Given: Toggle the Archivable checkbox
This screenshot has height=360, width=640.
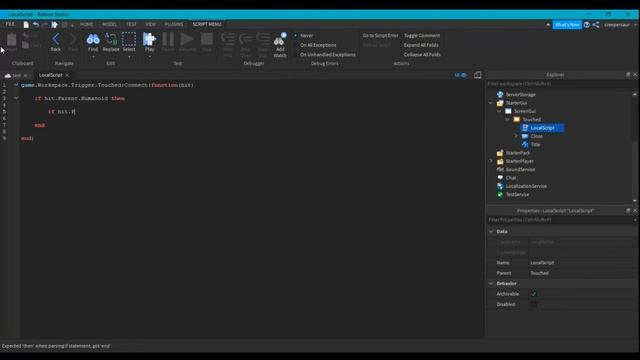Looking at the screenshot, I should coord(533,294).
